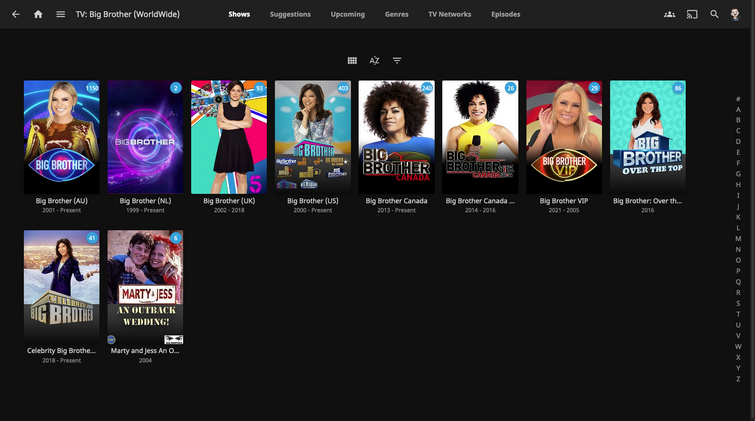Click the Big Brother (UK) title link
The height and width of the screenshot is (421, 755).
click(x=229, y=201)
